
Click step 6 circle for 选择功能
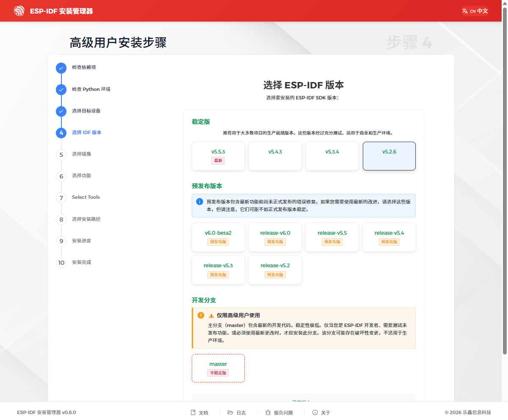[x=61, y=176]
